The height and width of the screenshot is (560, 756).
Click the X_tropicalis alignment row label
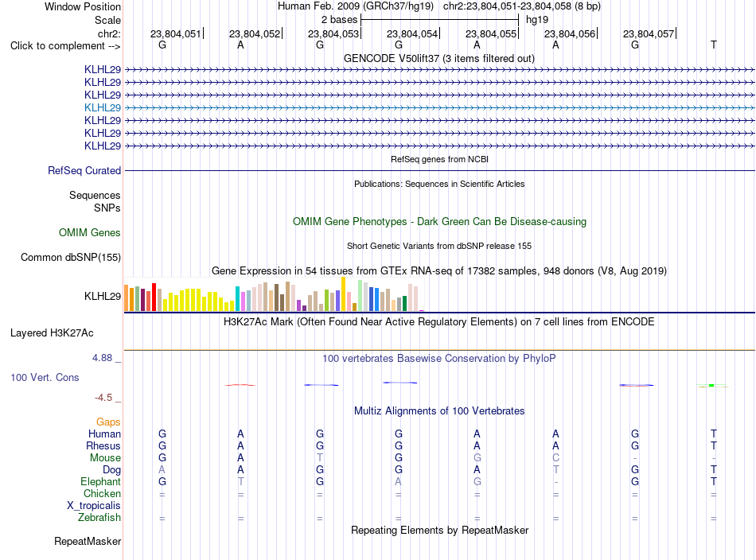[x=94, y=506]
